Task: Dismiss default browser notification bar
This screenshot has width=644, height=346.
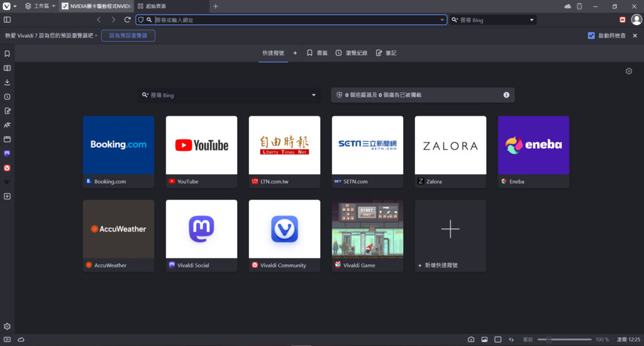Action: click(635, 36)
